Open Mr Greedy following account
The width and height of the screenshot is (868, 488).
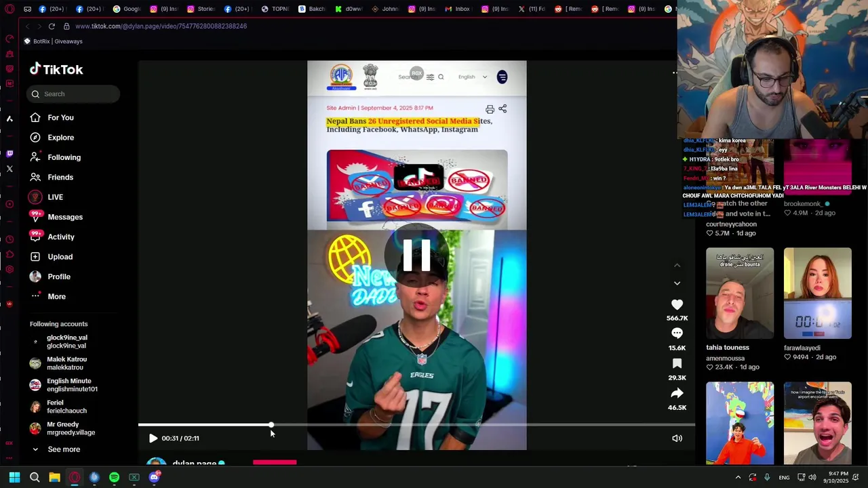[63, 428]
